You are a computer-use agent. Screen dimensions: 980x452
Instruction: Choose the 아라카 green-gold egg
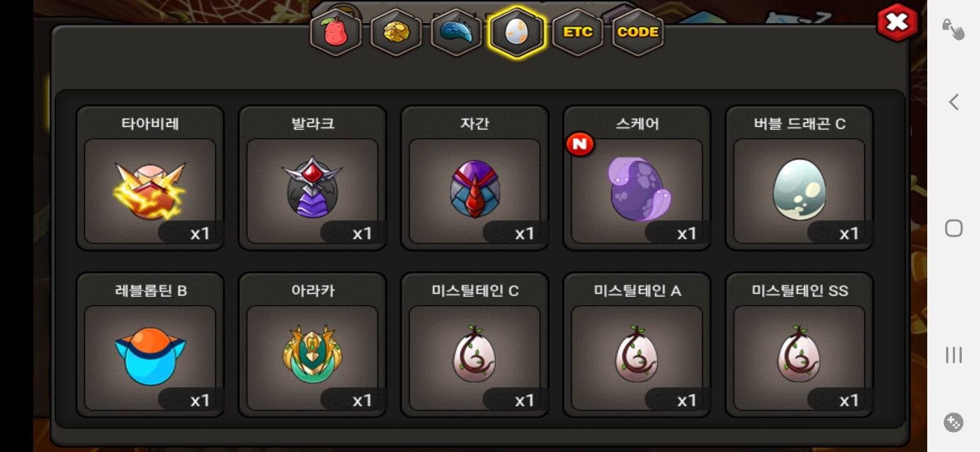point(312,345)
